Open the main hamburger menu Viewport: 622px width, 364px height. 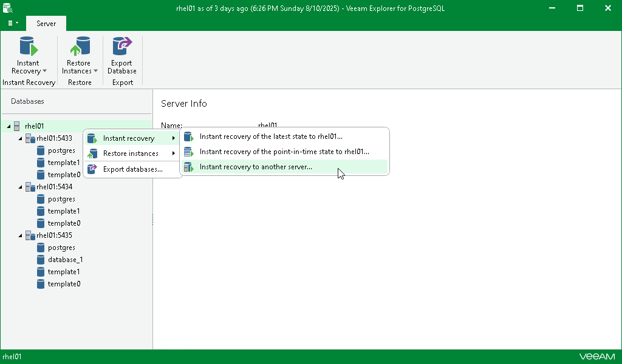13,24
